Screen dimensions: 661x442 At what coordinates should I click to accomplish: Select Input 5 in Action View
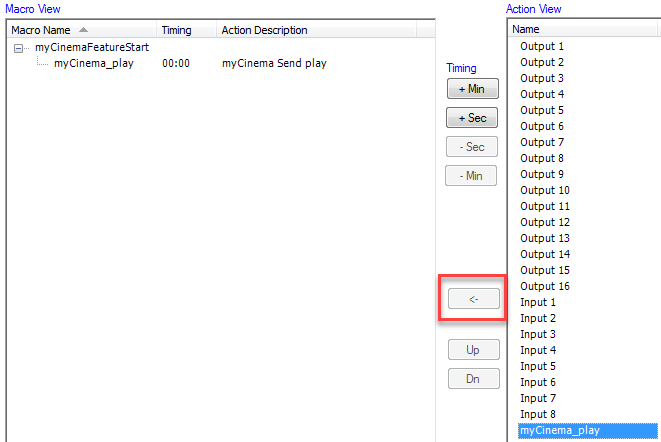[538, 367]
